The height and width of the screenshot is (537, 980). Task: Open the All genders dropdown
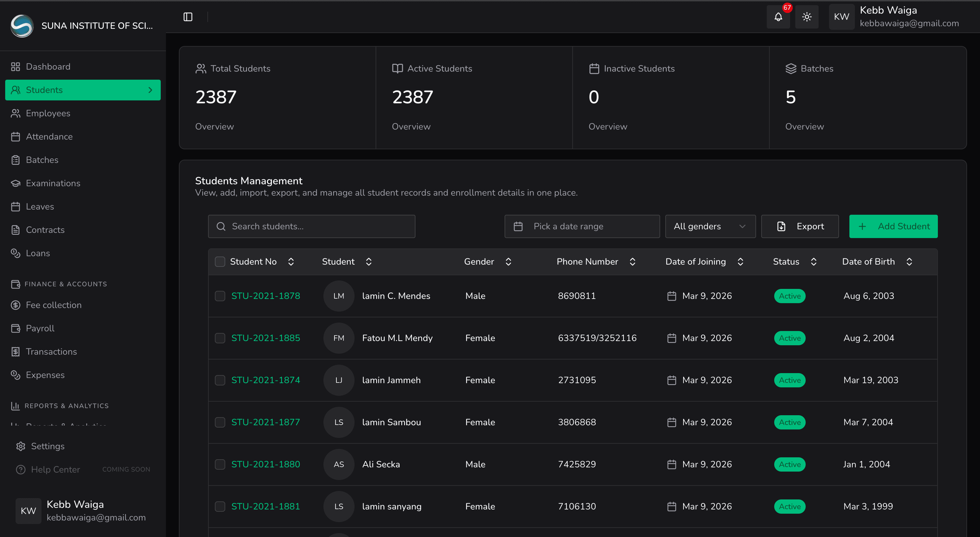pyautogui.click(x=710, y=226)
